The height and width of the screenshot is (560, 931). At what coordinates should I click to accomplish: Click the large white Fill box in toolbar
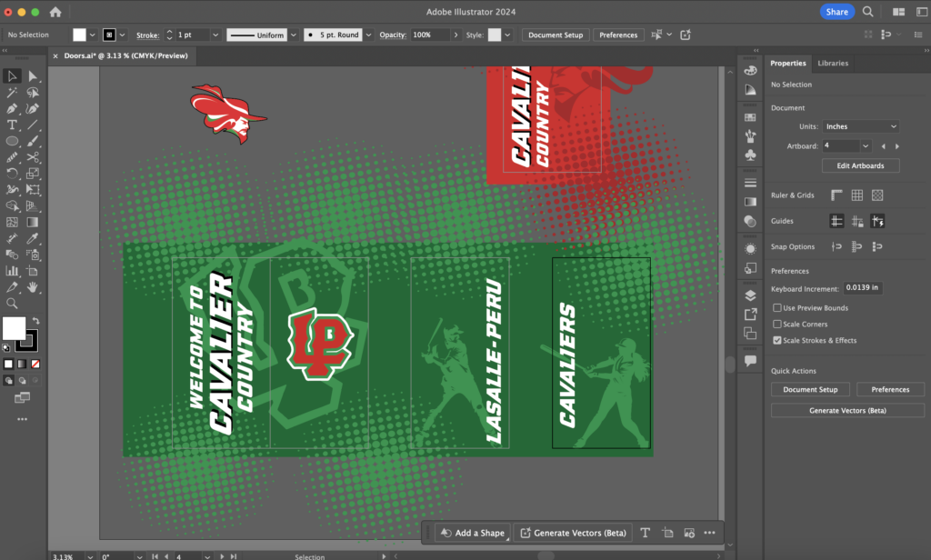point(14,328)
